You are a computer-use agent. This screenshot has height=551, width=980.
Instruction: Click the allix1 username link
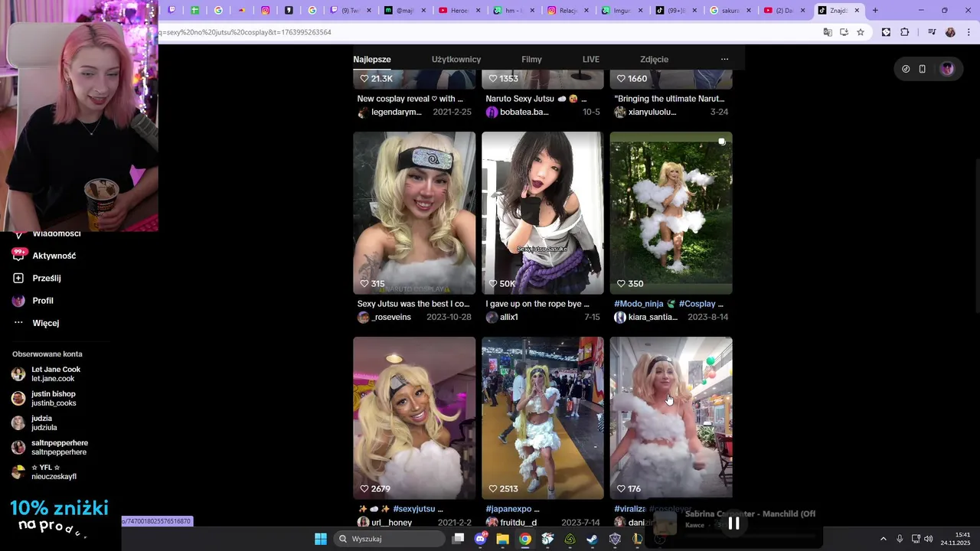point(509,317)
